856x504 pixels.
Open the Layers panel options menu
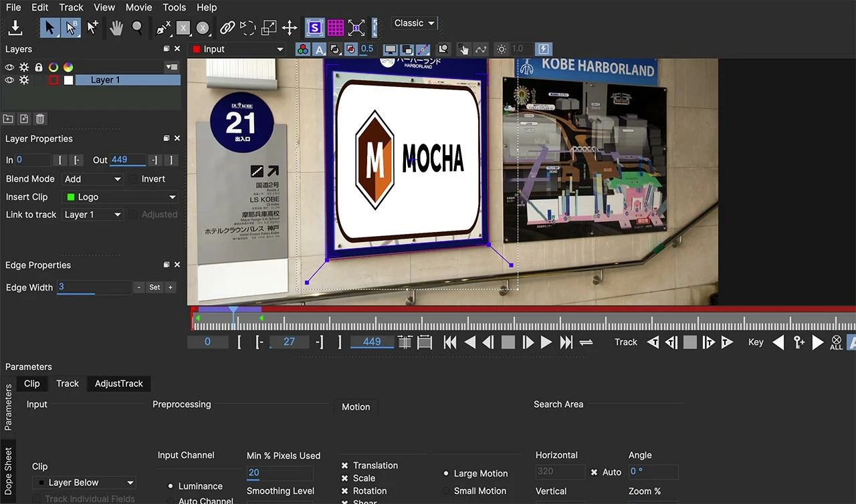click(172, 67)
